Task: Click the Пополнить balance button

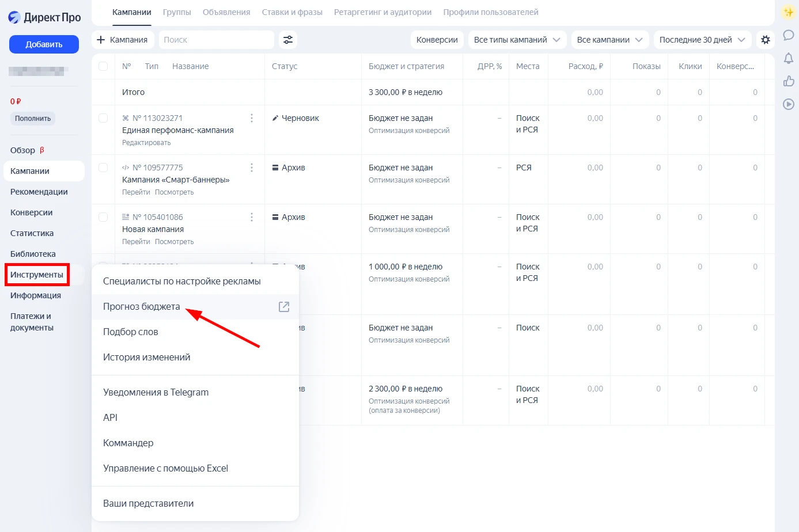Action: [x=33, y=119]
